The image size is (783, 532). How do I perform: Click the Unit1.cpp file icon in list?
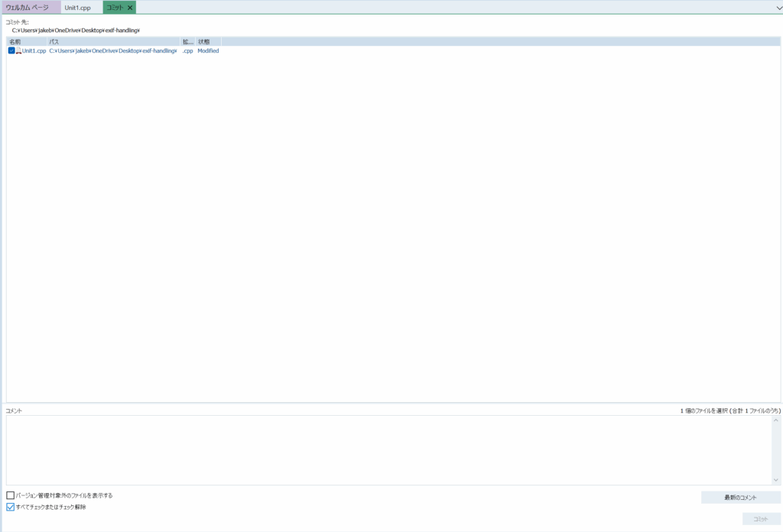18,51
